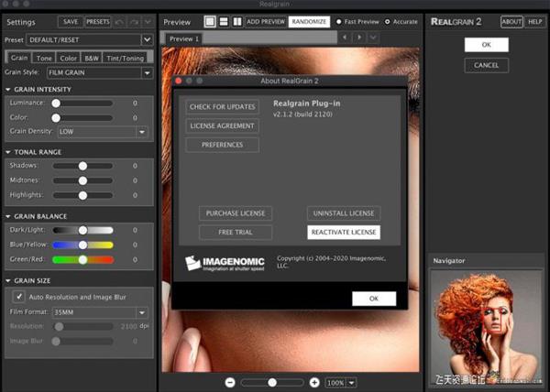Viewport: 550px width, 392px height.
Task: Go to next preview arrow
Action: (x=359, y=38)
